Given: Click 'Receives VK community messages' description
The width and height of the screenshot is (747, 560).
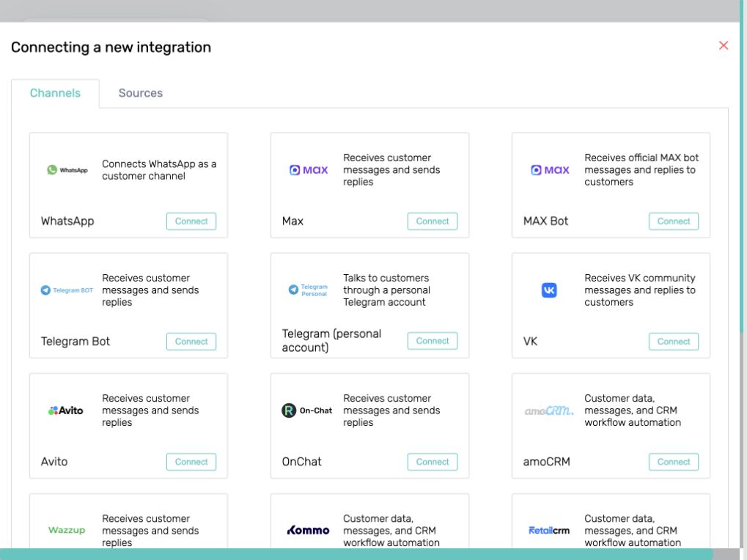Looking at the screenshot, I should (x=640, y=290).
